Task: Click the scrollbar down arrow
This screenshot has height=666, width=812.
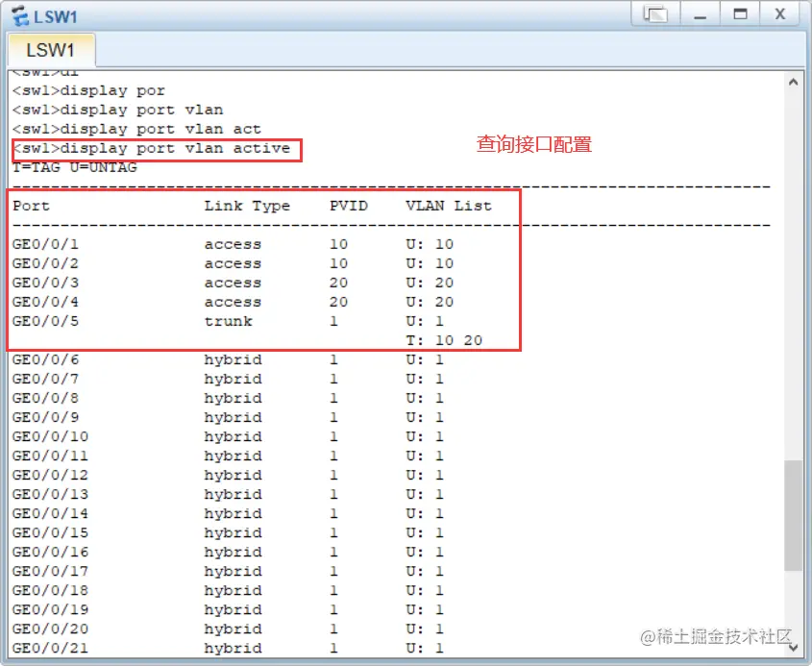Action: pyautogui.click(x=793, y=648)
